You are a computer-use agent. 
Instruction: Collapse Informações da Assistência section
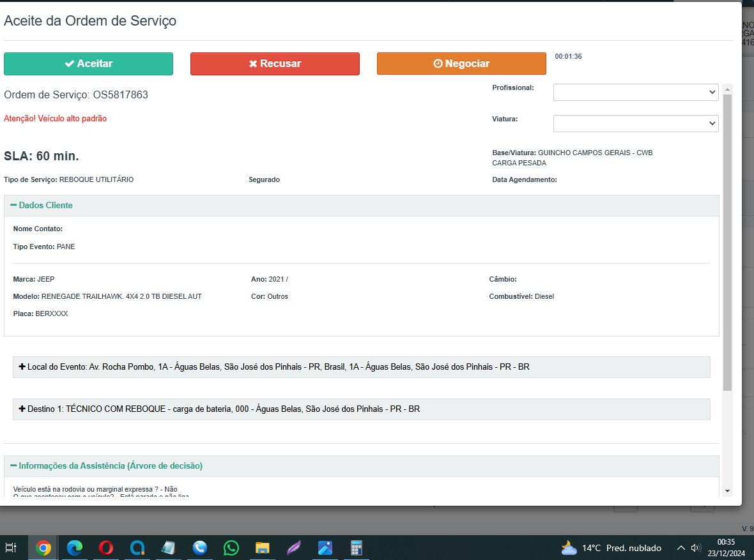click(106, 466)
